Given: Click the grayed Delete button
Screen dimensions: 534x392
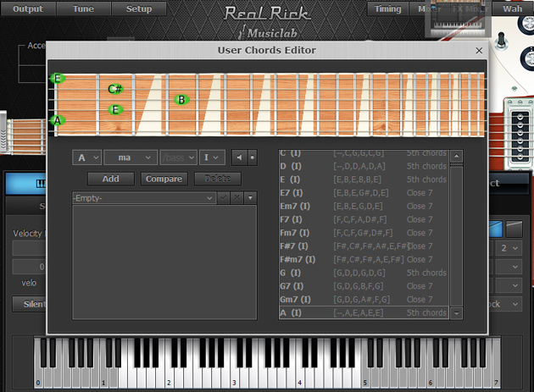Looking at the screenshot, I should (218, 179).
